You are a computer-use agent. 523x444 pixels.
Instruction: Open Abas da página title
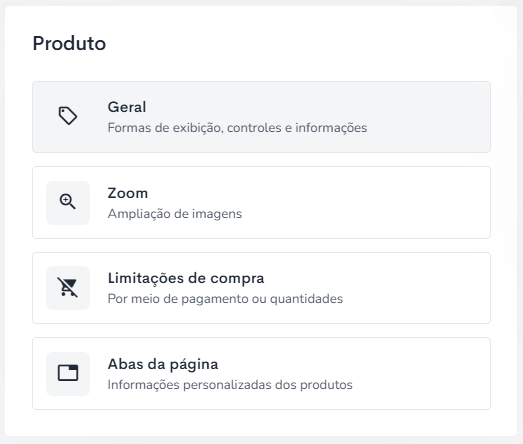click(163, 364)
